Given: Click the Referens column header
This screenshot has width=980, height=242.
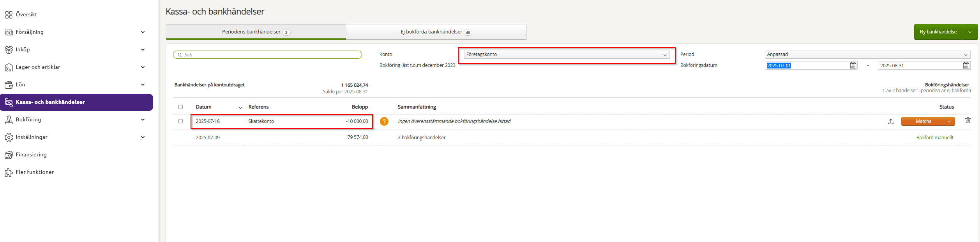Looking at the screenshot, I should click(258, 107).
